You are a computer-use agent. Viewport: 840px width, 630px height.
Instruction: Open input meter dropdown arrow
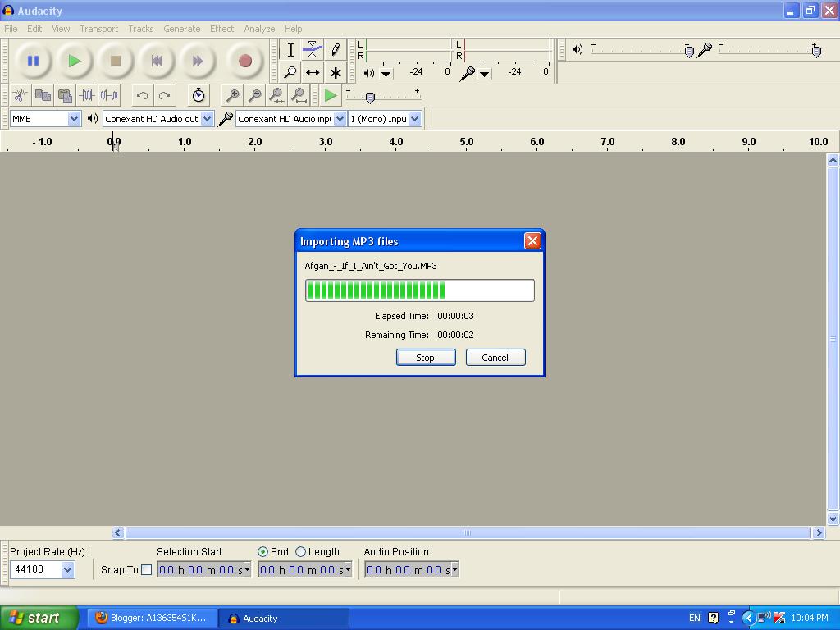point(484,74)
